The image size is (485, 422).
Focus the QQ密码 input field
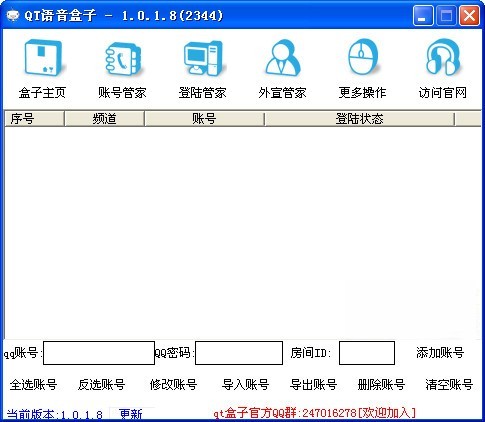[239, 353]
